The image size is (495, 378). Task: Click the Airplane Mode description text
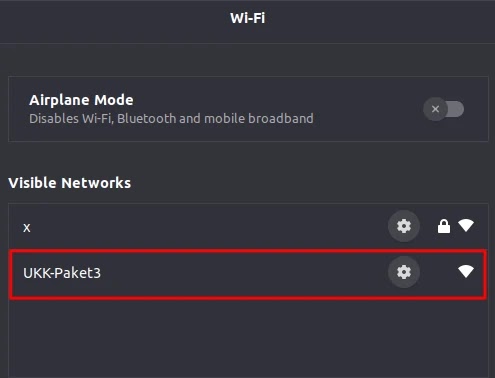coord(171,119)
